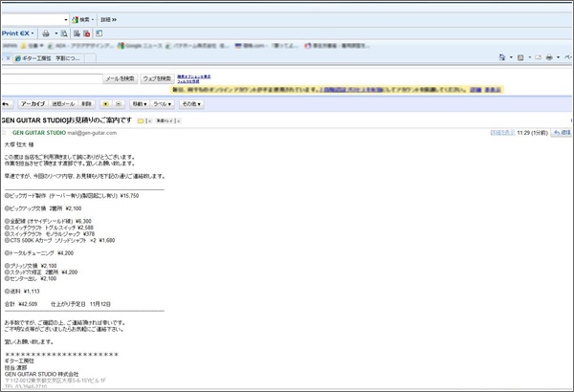Viewport: 574px width, 392px height.
Task: Click the page icon with the red badge
Action: click(87, 33)
